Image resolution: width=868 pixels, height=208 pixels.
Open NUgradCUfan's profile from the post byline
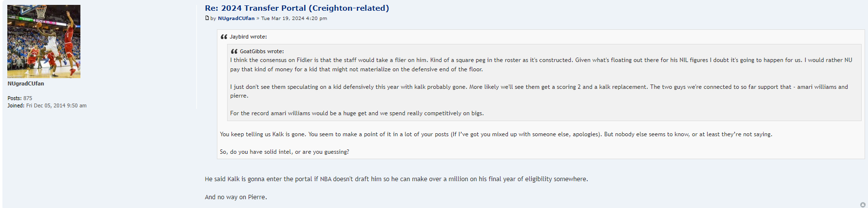click(236, 19)
